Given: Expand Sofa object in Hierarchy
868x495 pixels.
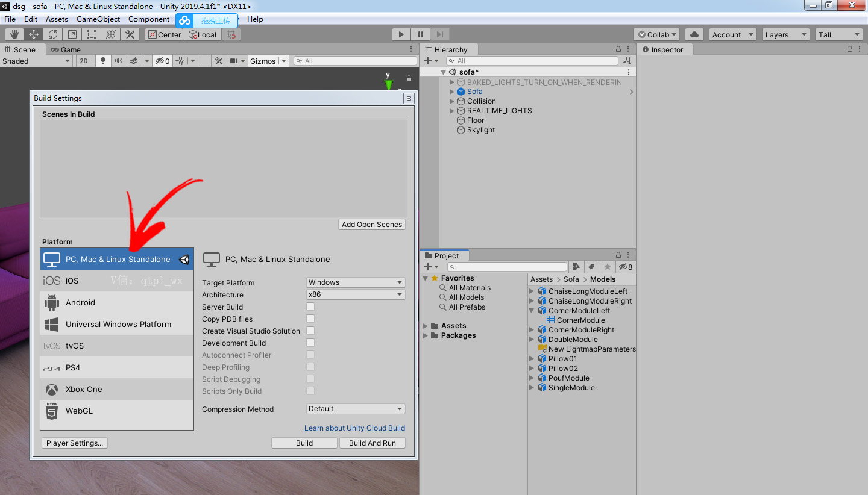Looking at the screenshot, I should pyautogui.click(x=452, y=92).
